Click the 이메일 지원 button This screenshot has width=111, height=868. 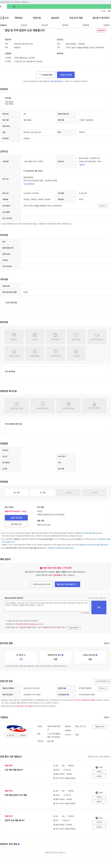[16, 524]
